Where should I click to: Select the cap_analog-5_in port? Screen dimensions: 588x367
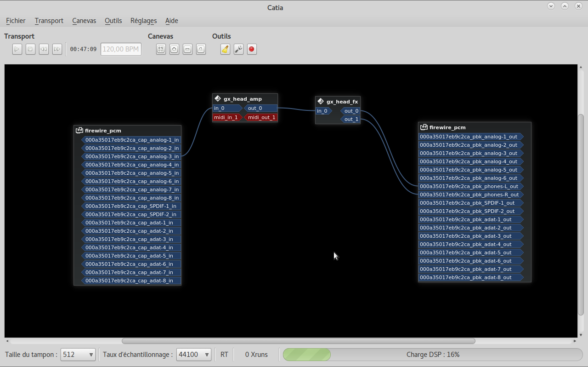131,173
